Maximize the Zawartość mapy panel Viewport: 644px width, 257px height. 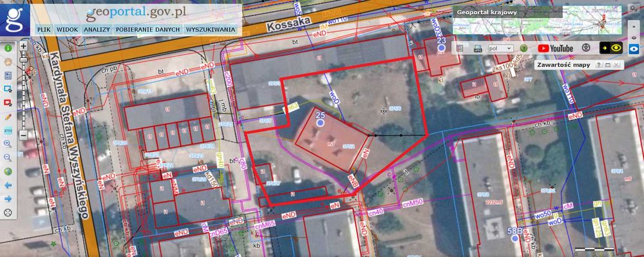tap(608, 65)
